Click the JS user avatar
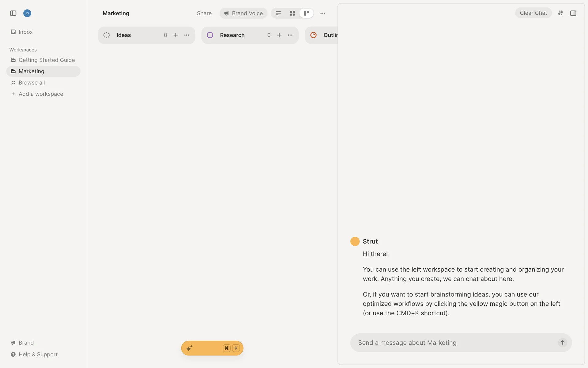The width and height of the screenshot is (588, 368). 27,13
